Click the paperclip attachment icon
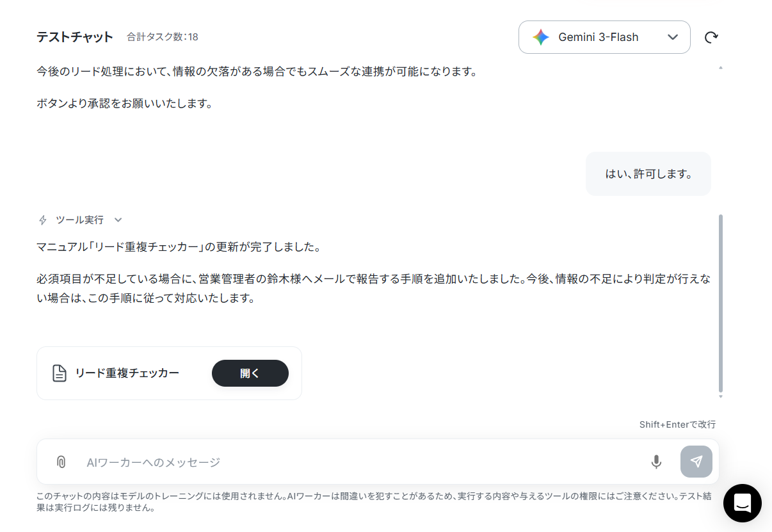 point(61,462)
